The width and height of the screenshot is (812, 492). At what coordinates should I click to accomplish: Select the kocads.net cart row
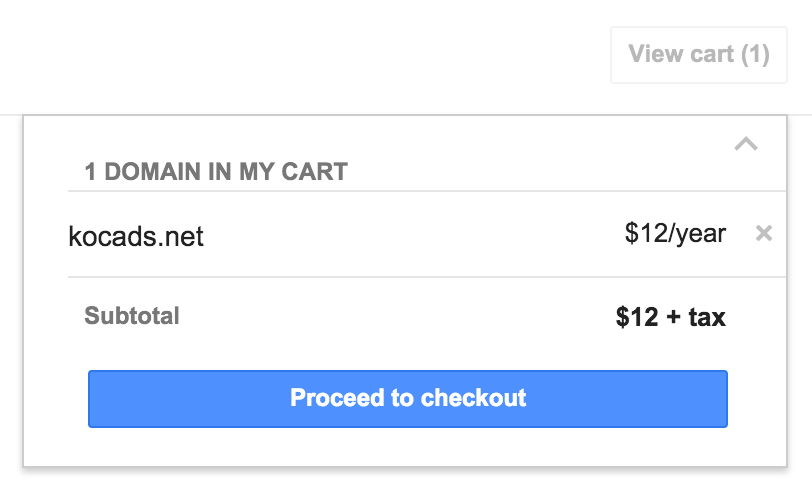click(400, 235)
